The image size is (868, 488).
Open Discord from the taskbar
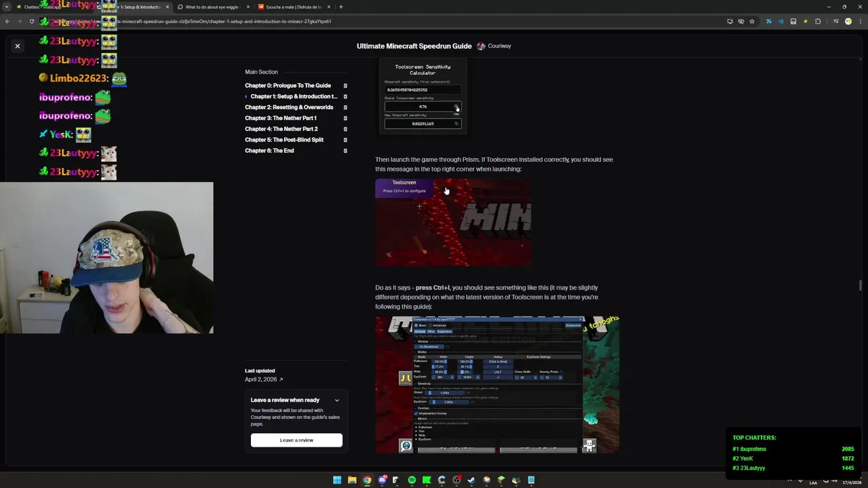pos(382,480)
